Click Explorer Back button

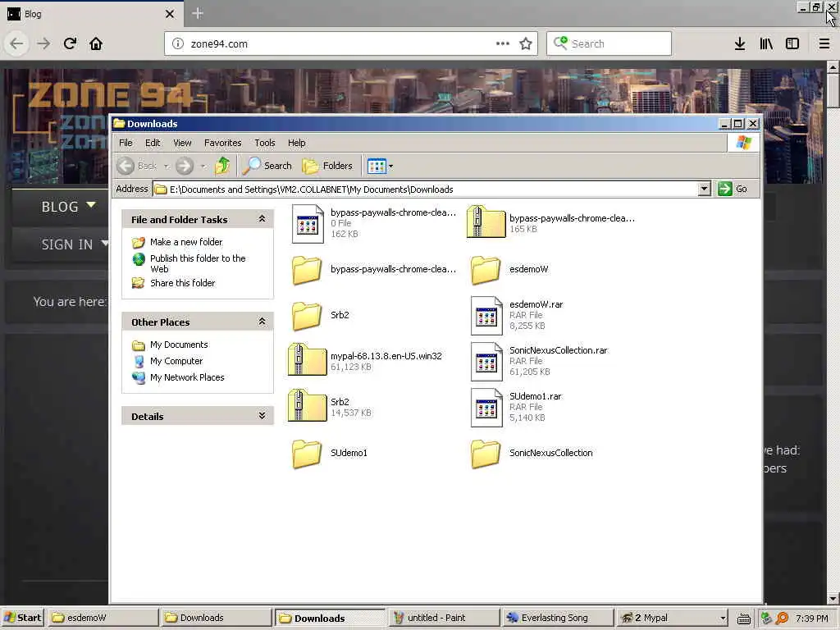pyautogui.click(x=137, y=166)
